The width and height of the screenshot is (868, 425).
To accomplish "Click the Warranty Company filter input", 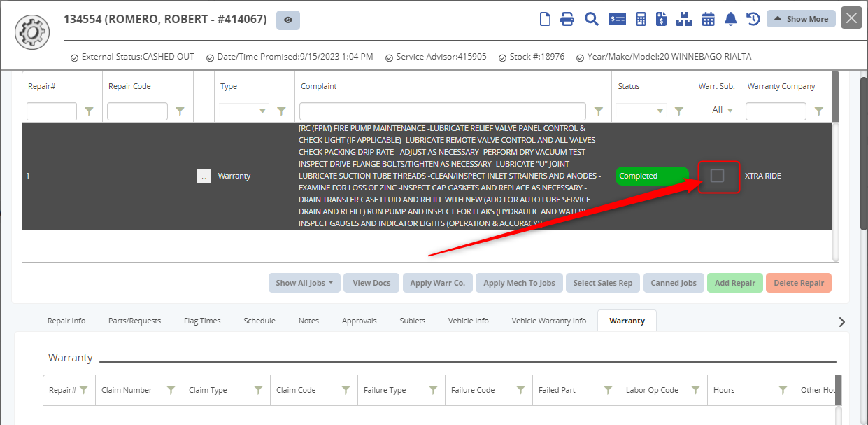I will point(776,111).
